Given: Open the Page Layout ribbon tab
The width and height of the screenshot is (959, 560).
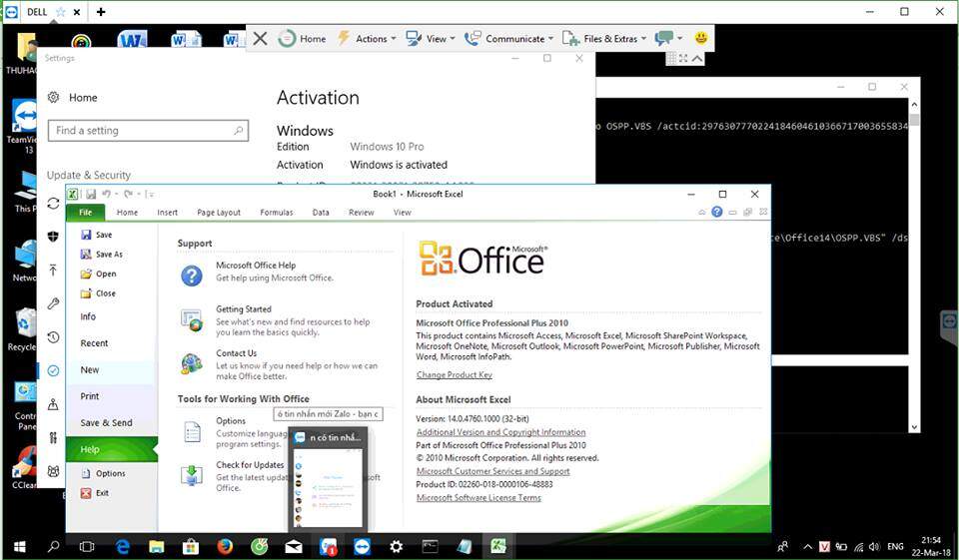Looking at the screenshot, I should coord(219,213).
